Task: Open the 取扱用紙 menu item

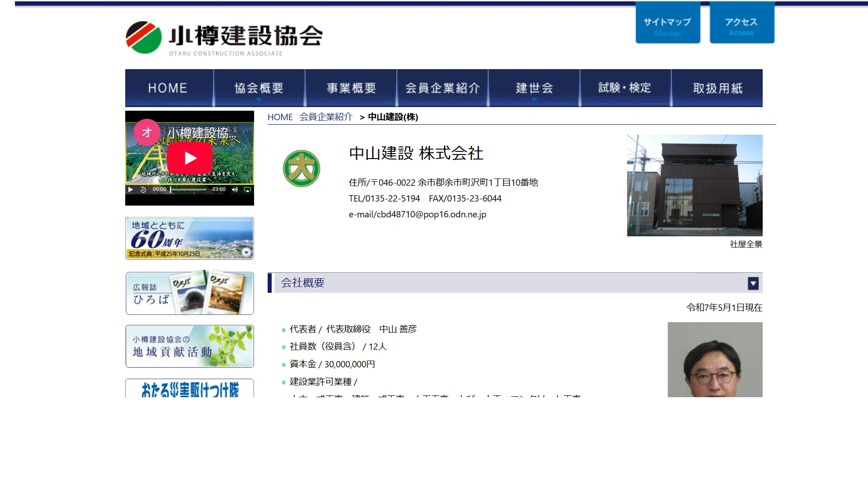Action: pos(717,88)
